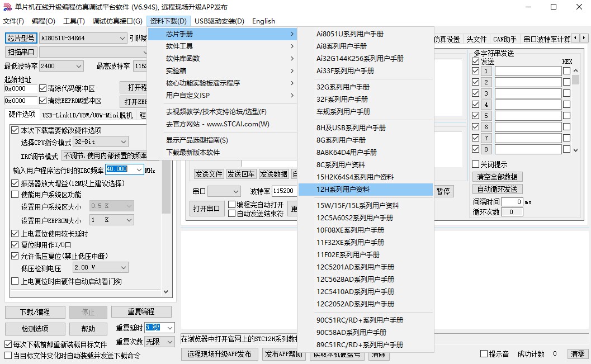Click the 检测选项 button

point(35,329)
